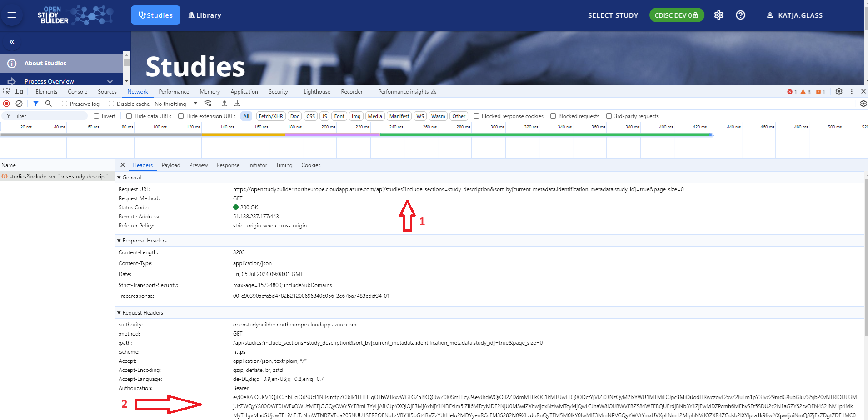Image resolution: width=868 pixels, height=420 pixels.
Task: Click the headers pane vertical scrollbar
Action: point(866,257)
